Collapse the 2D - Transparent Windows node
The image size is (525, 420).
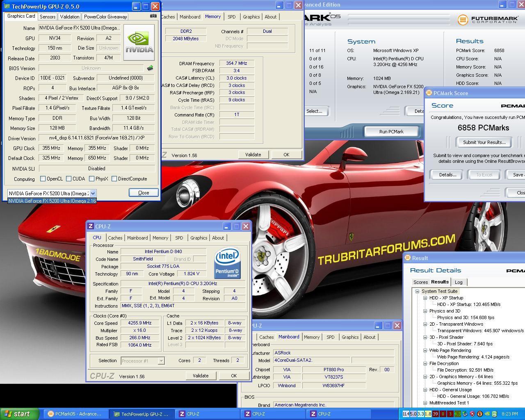425,324
